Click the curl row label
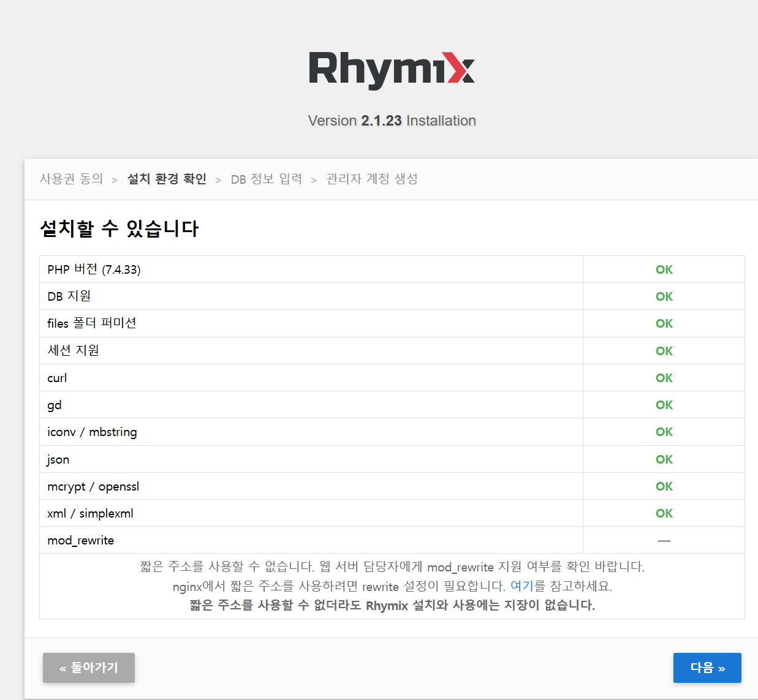This screenshot has height=700, width=758. [x=57, y=378]
